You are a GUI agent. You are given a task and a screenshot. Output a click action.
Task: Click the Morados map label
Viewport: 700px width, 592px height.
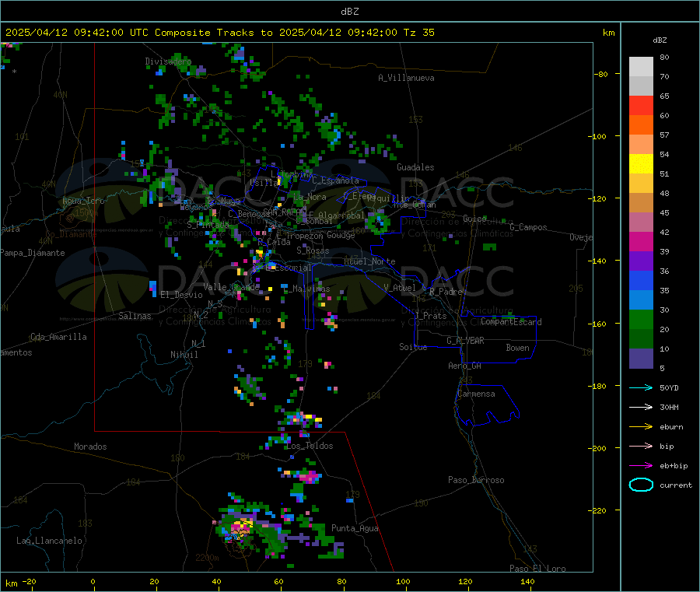pyautogui.click(x=91, y=447)
